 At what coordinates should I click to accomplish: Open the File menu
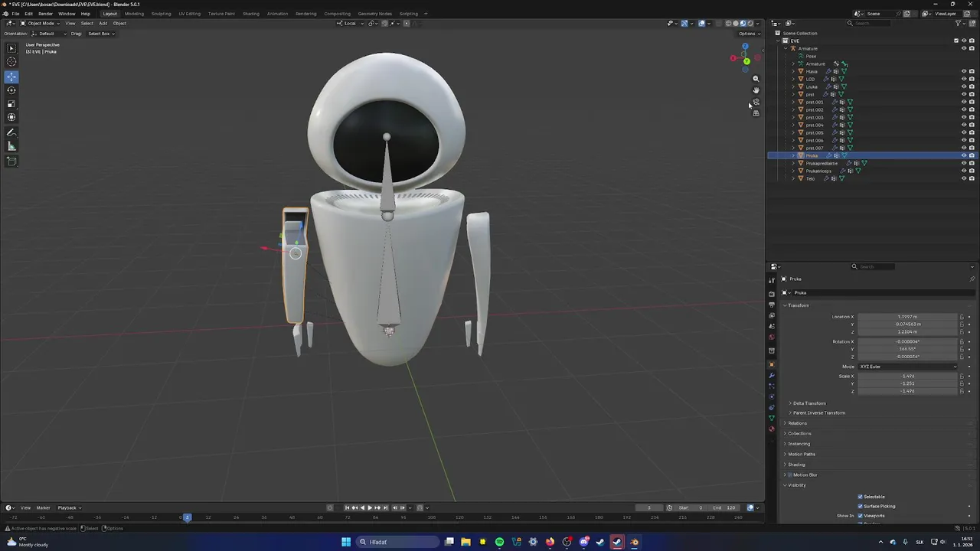(x=15, y=14)
